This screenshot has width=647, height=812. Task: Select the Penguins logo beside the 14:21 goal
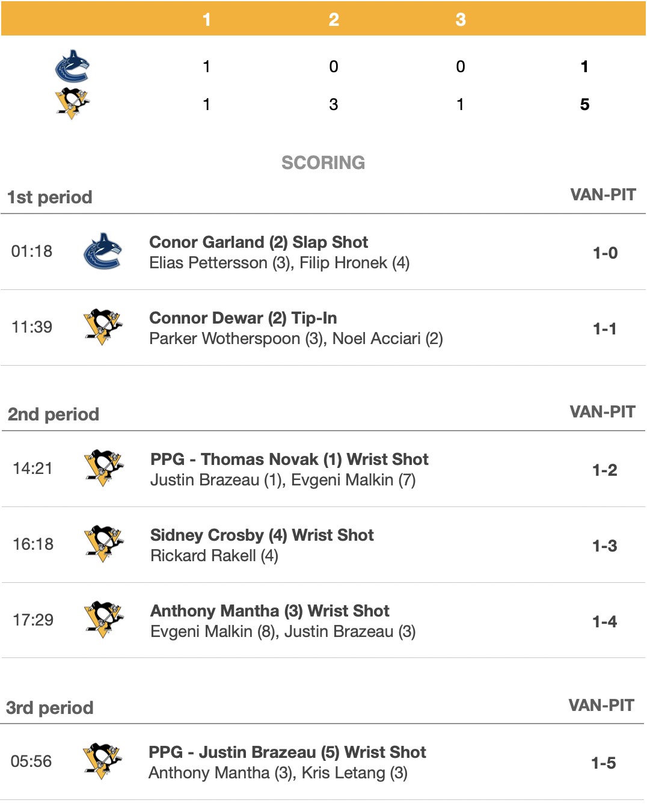tap(103, 468)
